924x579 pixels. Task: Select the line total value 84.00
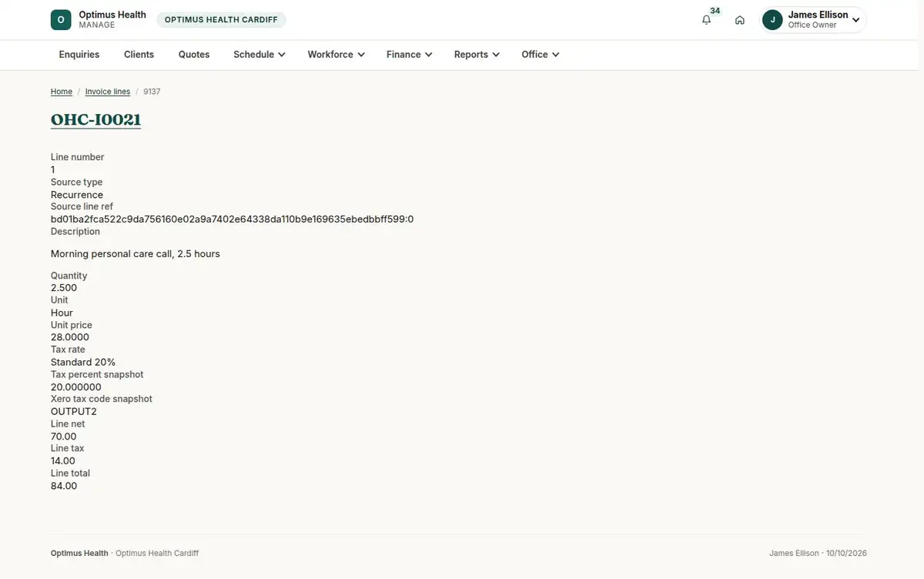coord(64,486)
